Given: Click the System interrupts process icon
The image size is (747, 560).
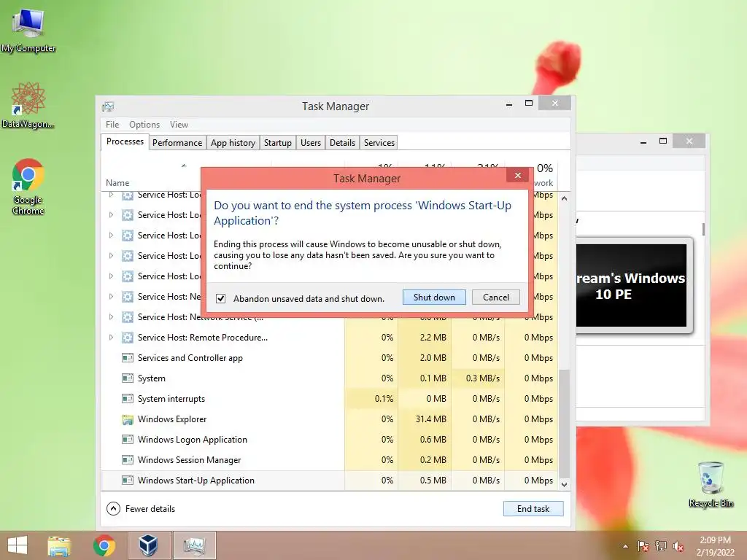Looking at the screenshot, I should click(127, 399).
